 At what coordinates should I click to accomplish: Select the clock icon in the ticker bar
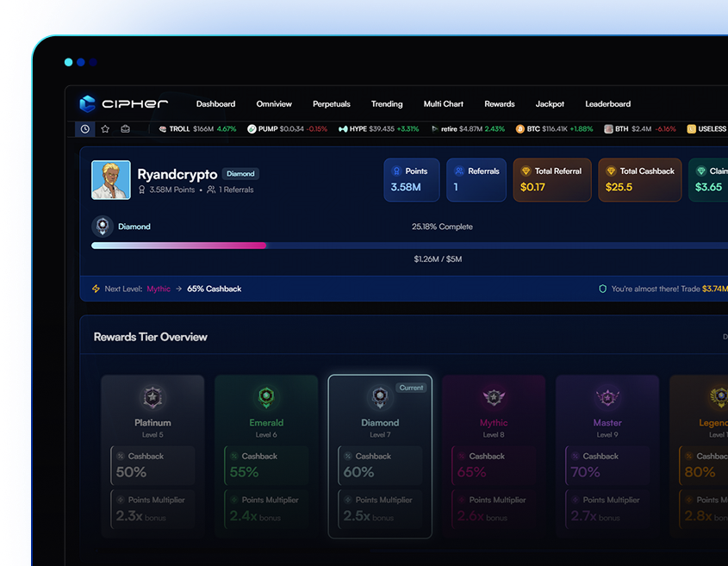click(84, 128)
